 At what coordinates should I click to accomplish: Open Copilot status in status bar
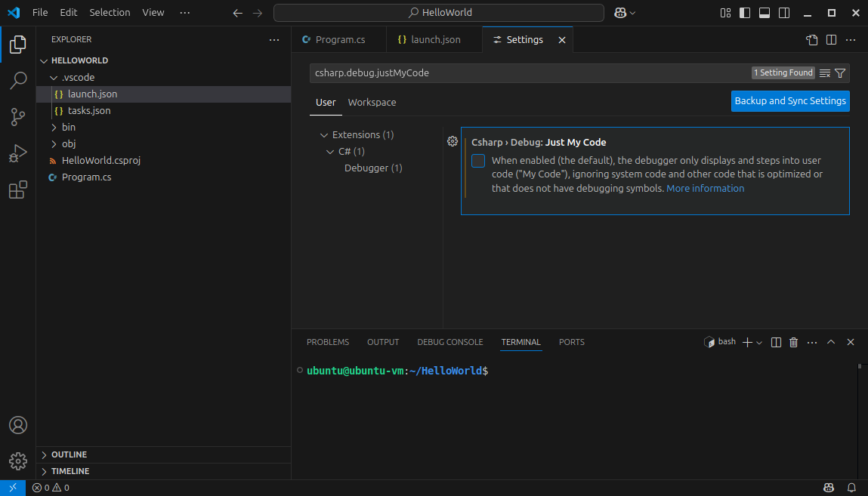(x=829, y=488)
